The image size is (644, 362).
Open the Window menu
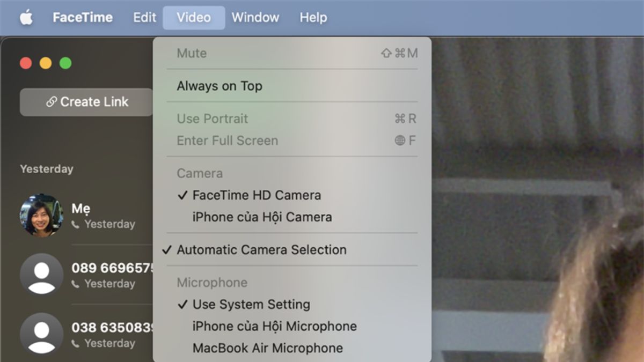tap(255, 17)
